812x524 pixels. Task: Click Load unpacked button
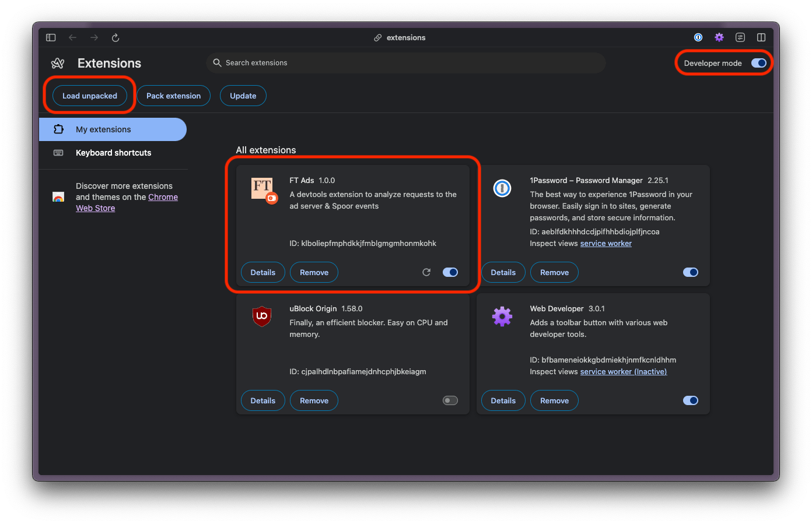pos(90,96)
